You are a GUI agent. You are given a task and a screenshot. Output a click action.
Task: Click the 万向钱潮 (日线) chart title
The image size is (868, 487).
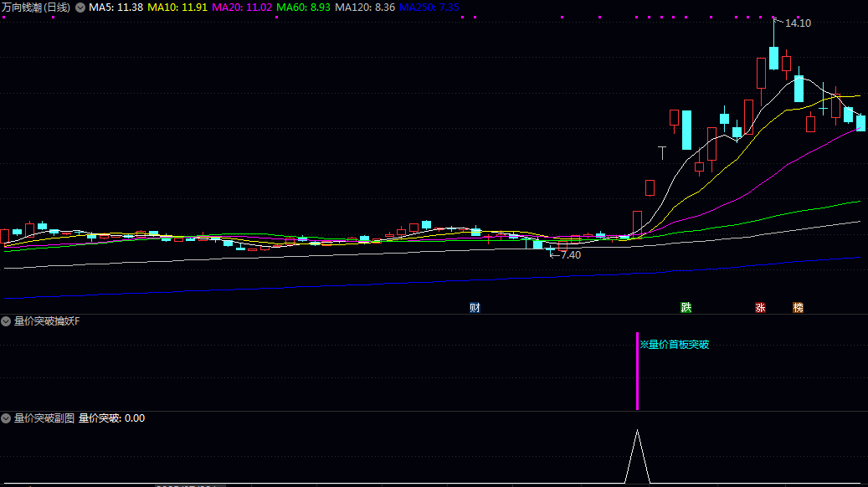37,7
